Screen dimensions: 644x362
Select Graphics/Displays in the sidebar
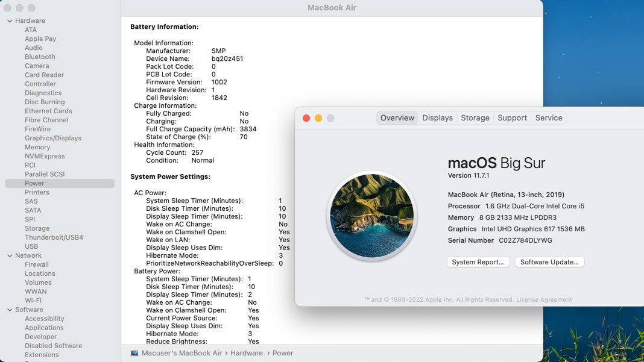[53, 139]
